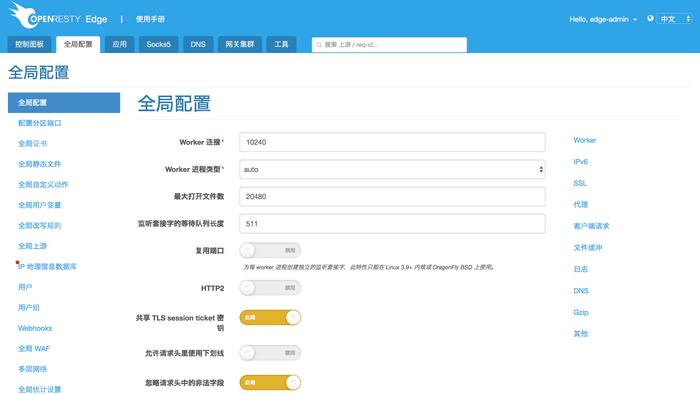The width and height of the screenshot is (700, 394).
Task: Jump to the 客户端请求 section anchor
Action: (591, 226)
